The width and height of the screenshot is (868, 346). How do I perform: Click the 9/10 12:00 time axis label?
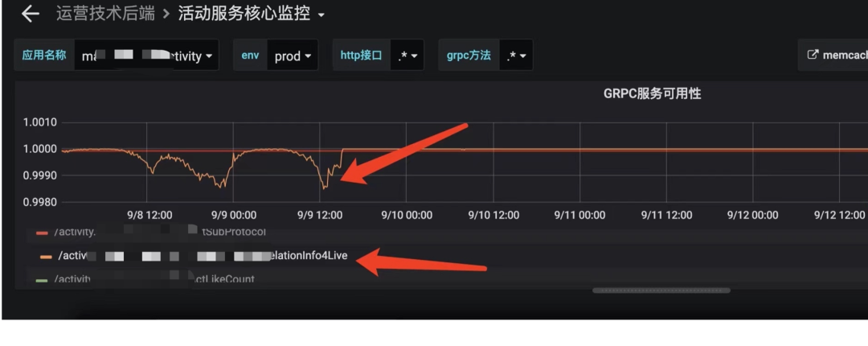tap(493, 215)
